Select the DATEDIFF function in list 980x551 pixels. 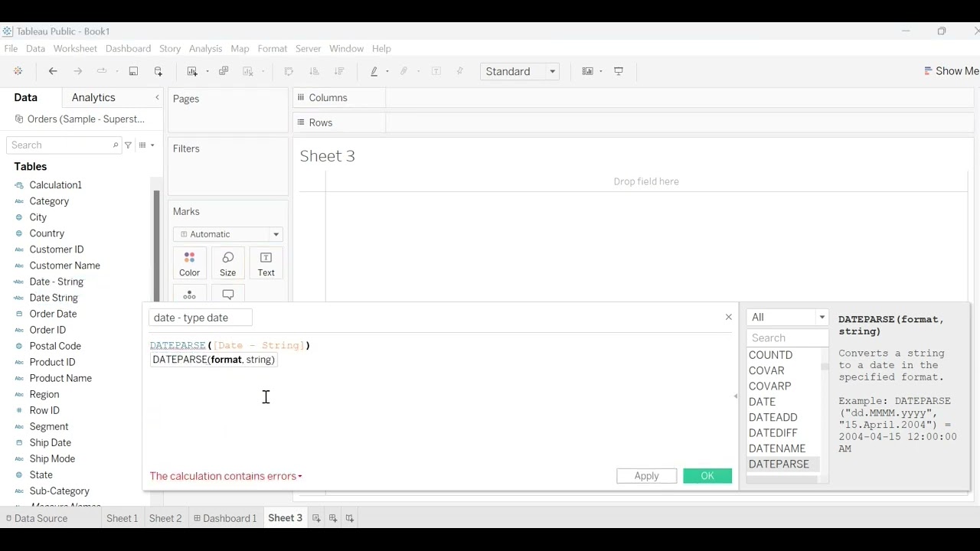tap(773, 433)
